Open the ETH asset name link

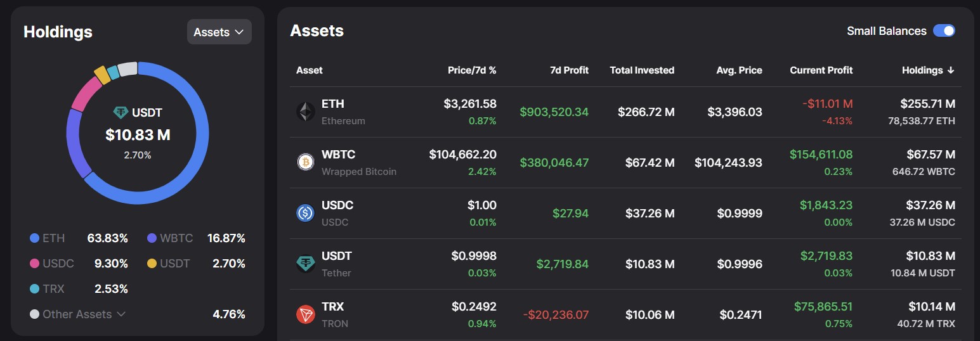(333, 104)
